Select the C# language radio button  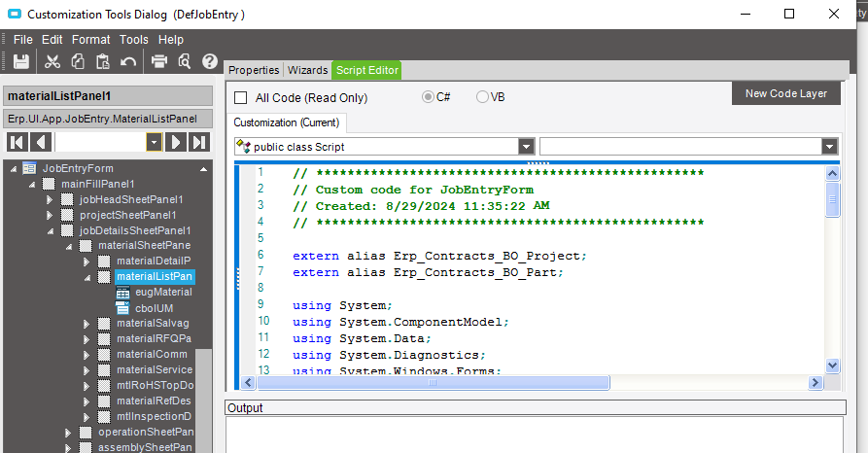428,97
